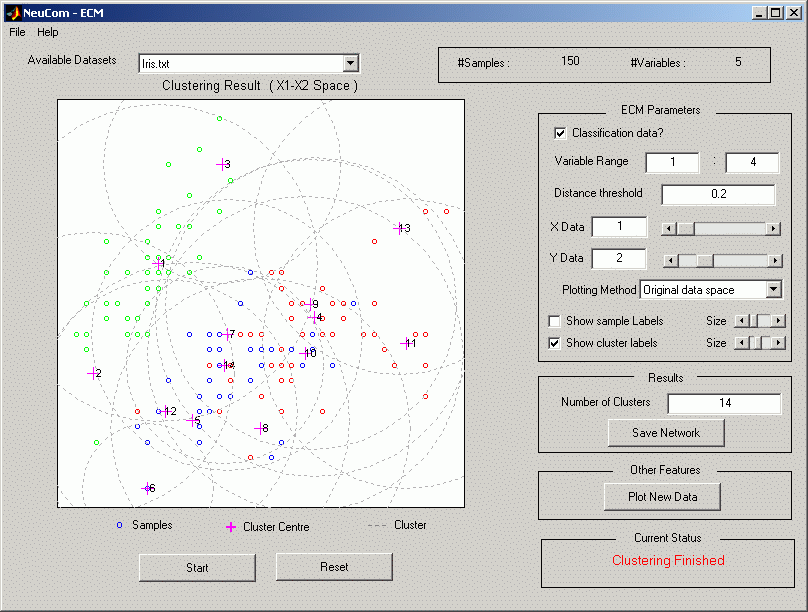Click the Clustering Result plot title

coord(260,86)
